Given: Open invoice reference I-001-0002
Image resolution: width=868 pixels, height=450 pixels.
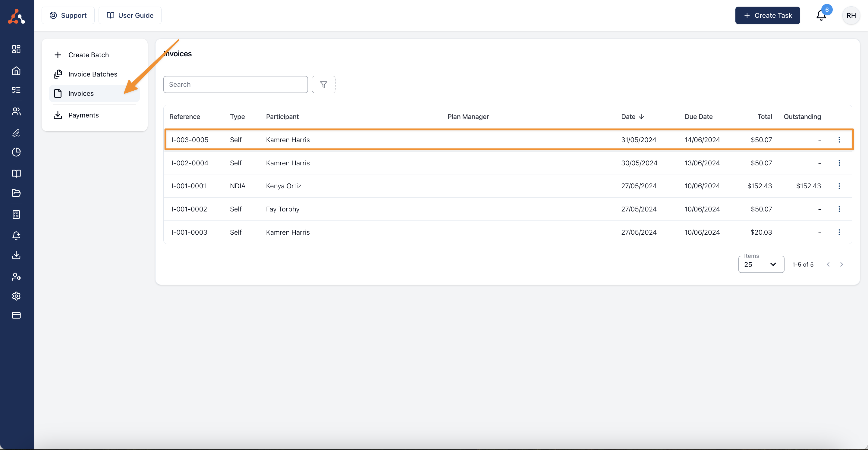Looking at the screenshot, I should pos(189,209).
